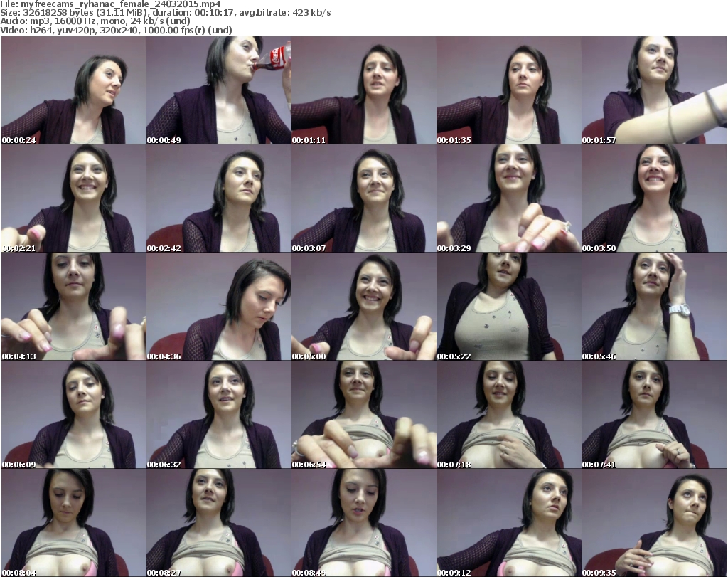
Task: Open the frame labeled 00:02:21
Action: 74,198
